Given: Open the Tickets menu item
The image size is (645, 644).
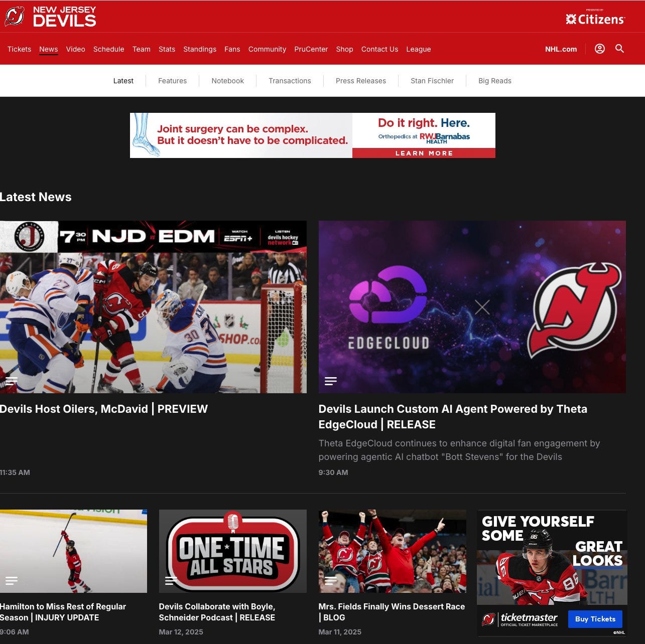Looking at the screenshot, I should 19,49.
